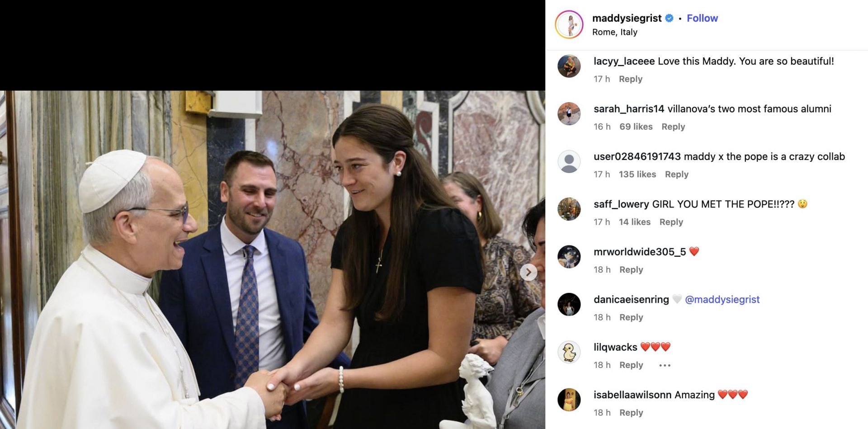Advance to next photo with carousel arrow
Viewport: 868px width, 429px height.
pyautogui.click(x=528, y=272)
